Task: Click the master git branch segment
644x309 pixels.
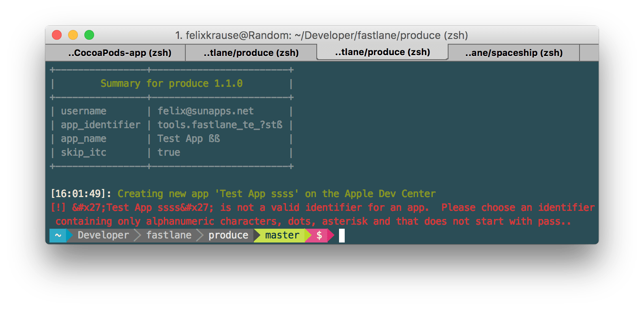Action: [x=282, y=235]
